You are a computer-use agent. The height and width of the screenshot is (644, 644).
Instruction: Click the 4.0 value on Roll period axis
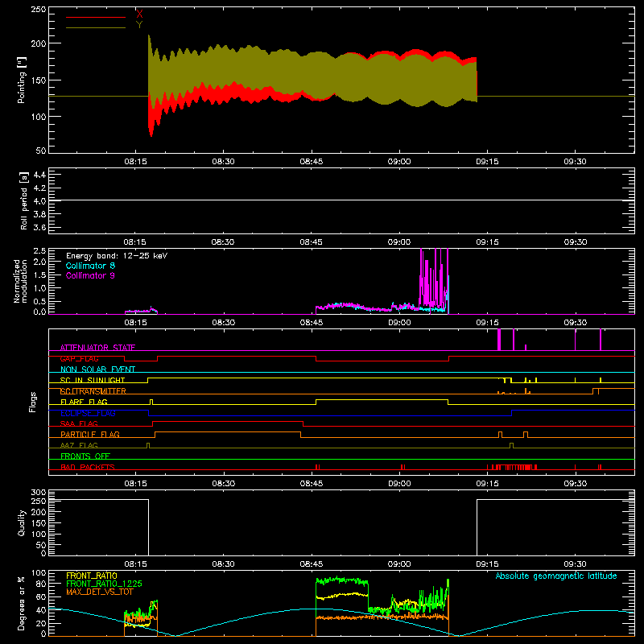39,201
